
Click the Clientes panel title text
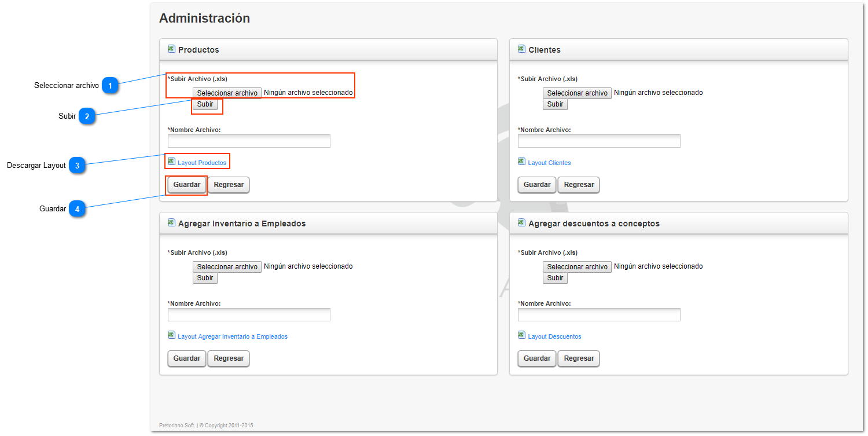coord(545,50)
